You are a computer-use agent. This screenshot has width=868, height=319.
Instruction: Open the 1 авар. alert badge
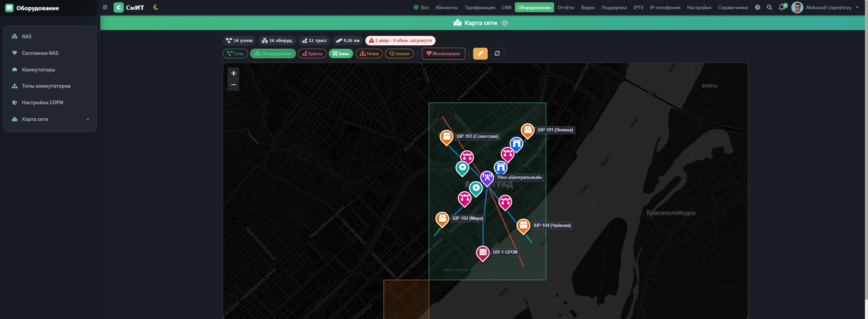tap(400, 41)
